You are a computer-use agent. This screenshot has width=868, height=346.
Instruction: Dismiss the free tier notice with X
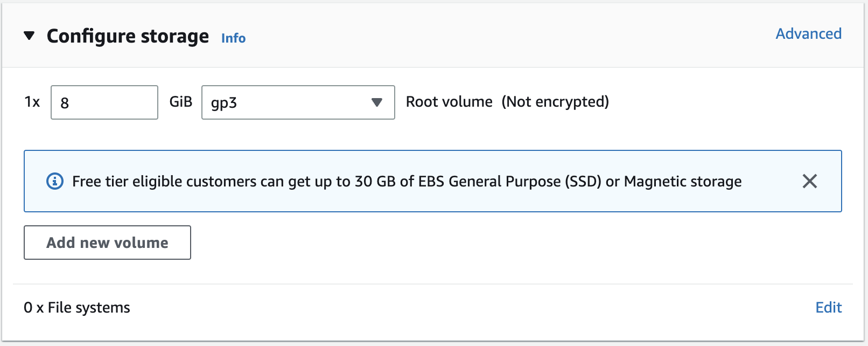click(809, 181)
